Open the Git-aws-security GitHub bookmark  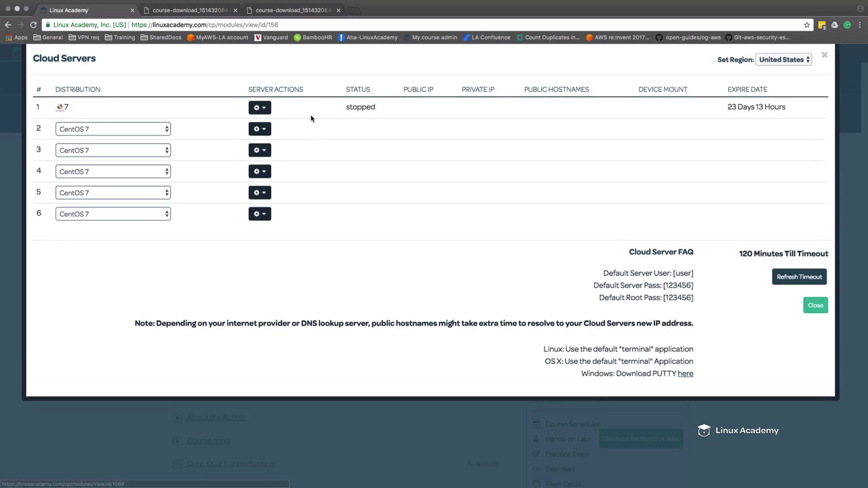757,37
